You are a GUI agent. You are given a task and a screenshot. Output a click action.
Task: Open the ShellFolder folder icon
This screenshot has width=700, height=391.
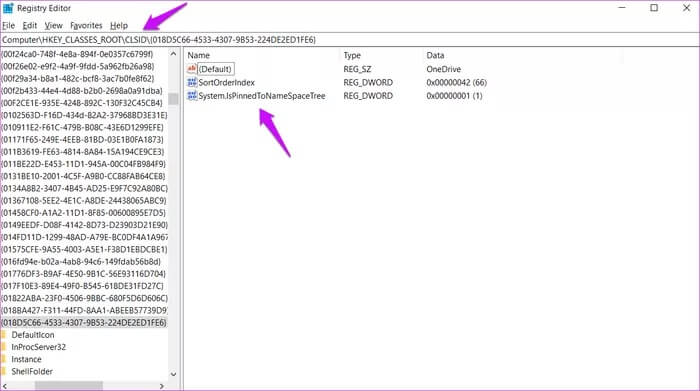[x=4, y=371]
